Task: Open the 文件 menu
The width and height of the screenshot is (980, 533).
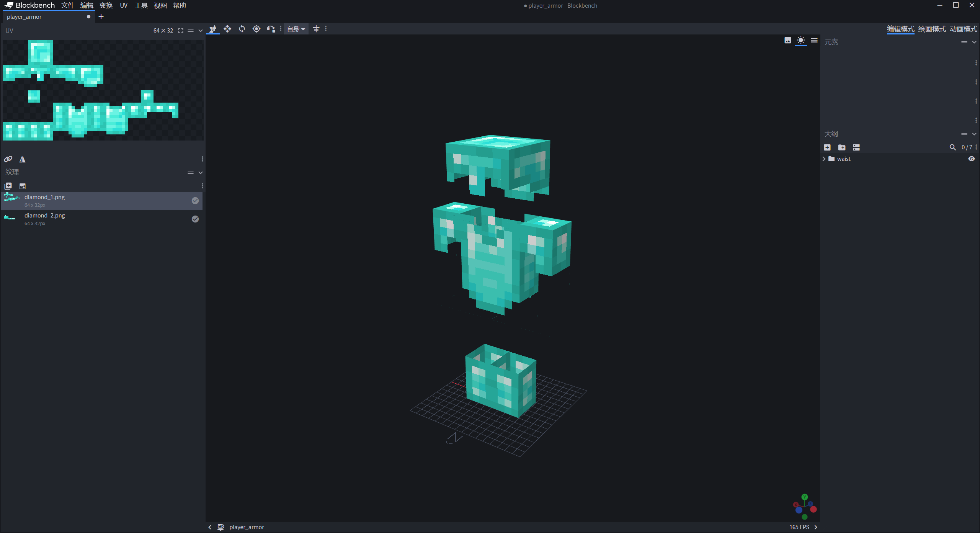Action: [68, 5]
